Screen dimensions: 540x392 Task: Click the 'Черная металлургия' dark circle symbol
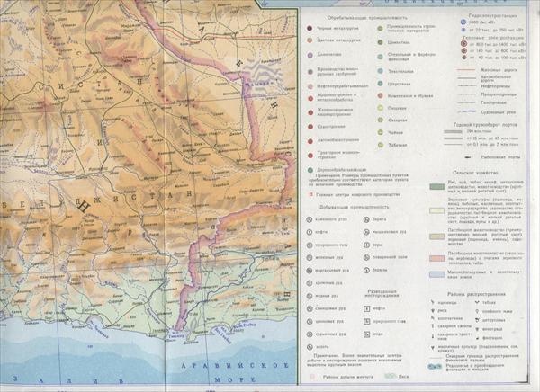[x=310, y=29]
